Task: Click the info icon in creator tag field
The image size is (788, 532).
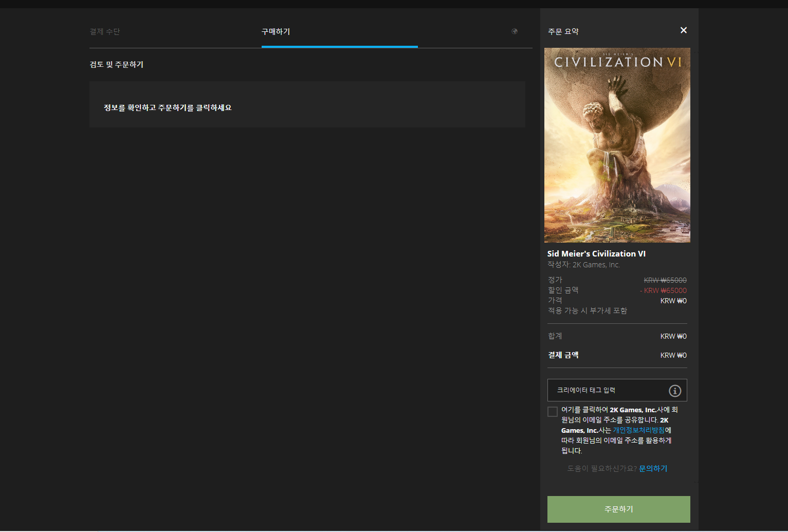Action: [675, 391]
